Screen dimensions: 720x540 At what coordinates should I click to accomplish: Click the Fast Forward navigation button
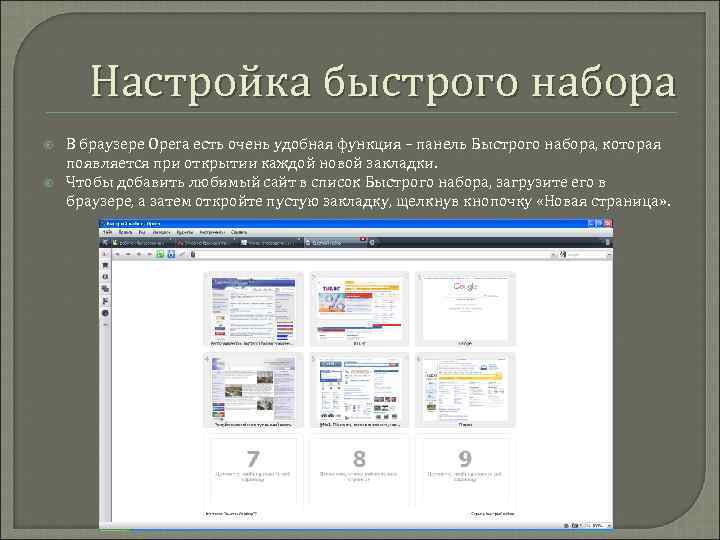click(150, 254)
